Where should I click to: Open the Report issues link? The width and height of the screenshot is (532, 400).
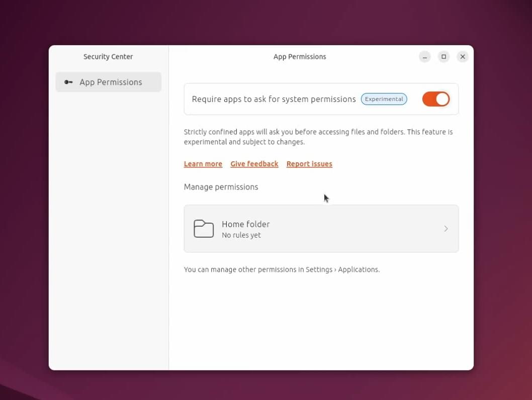(x=309, y=164)
